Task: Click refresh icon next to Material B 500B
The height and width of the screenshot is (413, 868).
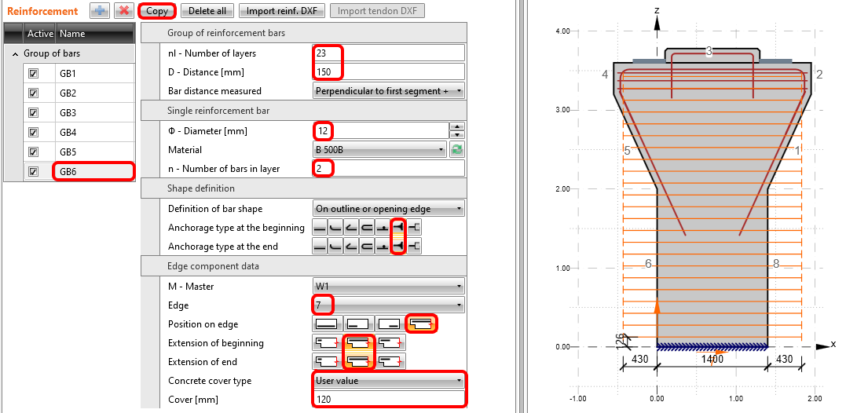Action: tap(456, 150)
